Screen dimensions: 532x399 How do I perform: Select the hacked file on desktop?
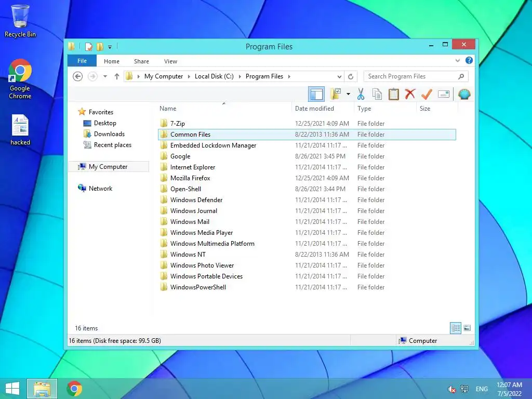tap(20, 130)
